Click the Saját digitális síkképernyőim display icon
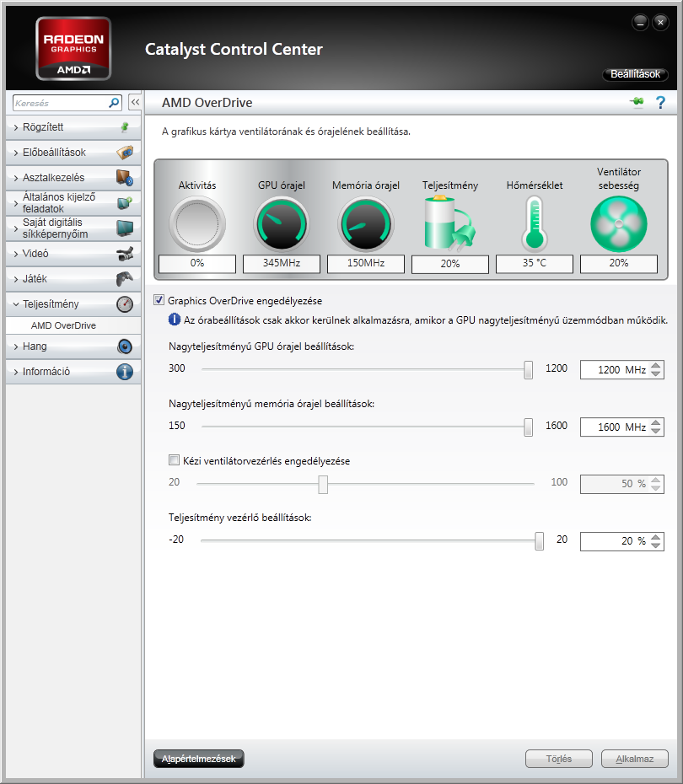 [125, 228]
